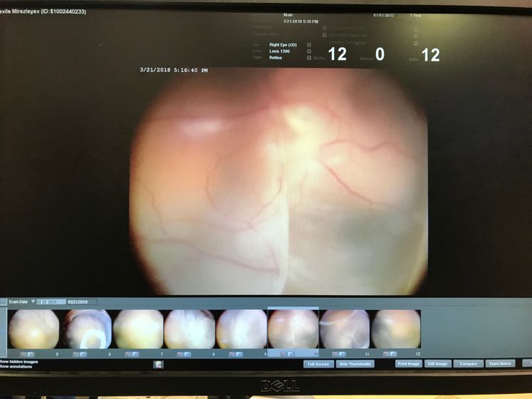Viewport: 532px width, 399px height.
Task: Select the highlighted exam date tab next to Exam Date
Action: point(51,301)
